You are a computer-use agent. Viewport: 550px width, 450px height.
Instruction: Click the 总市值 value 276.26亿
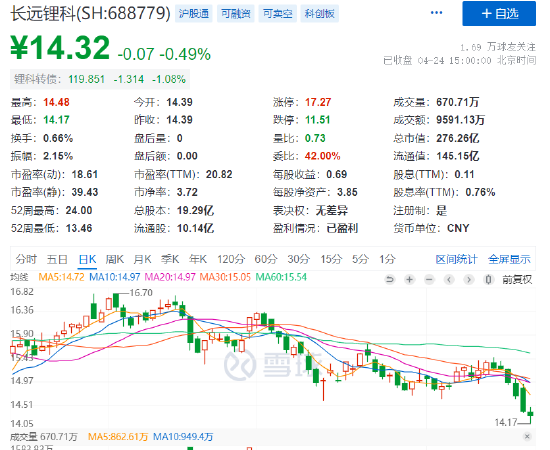click(458, 138)
